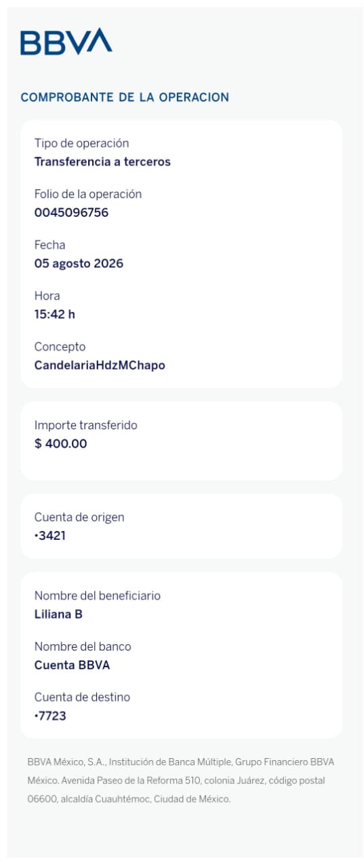Click the Importe transferido label
This screenshot has width=364, height=868.
point(86,425)
